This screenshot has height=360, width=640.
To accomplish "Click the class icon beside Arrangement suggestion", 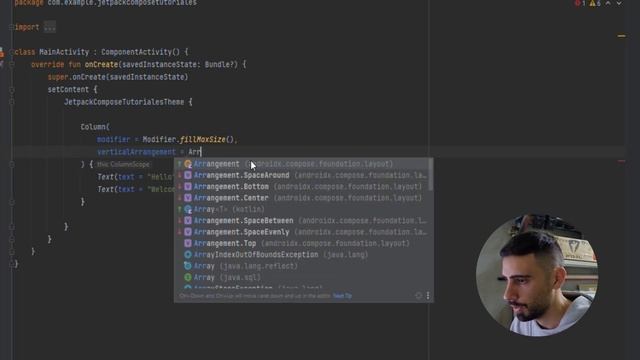I will 188,164.
